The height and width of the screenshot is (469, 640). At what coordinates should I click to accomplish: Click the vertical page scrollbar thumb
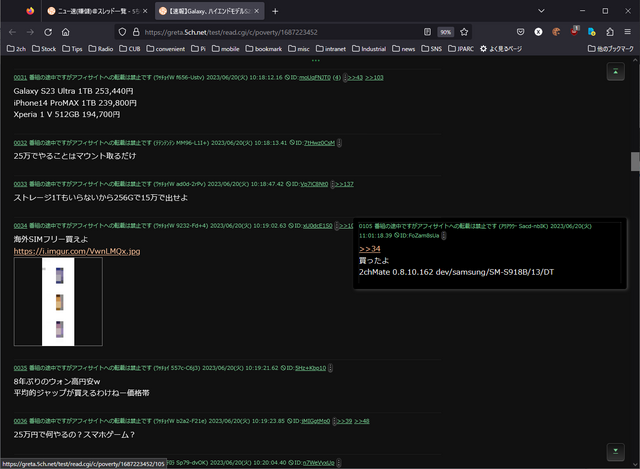tap(635, 162)
